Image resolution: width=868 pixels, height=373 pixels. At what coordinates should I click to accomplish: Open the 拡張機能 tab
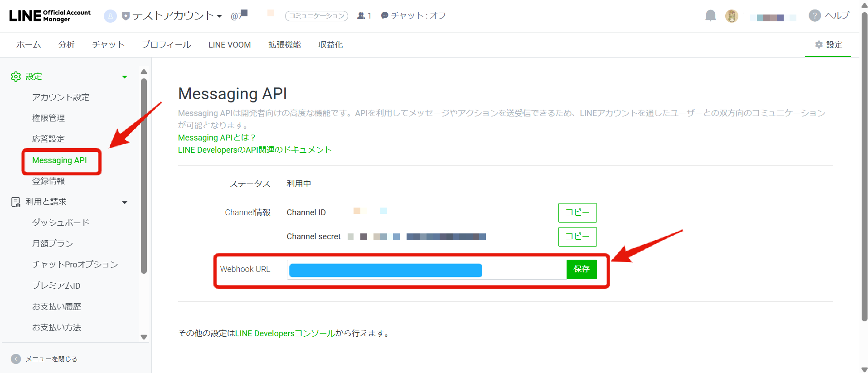pyautogui.click(x=284, y=45)
